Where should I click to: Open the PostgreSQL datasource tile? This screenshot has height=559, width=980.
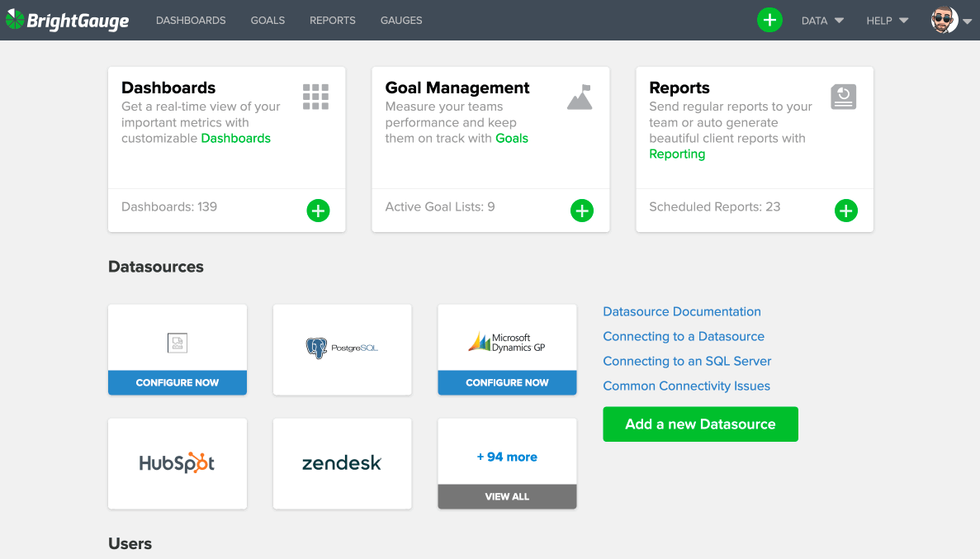coord(343,349)
